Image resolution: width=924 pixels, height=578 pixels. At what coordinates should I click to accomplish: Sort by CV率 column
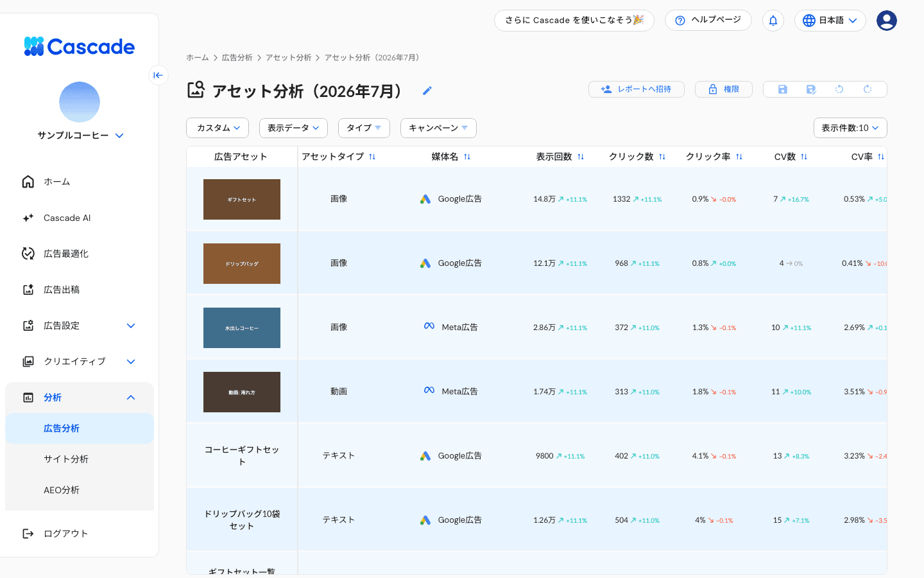881,157
